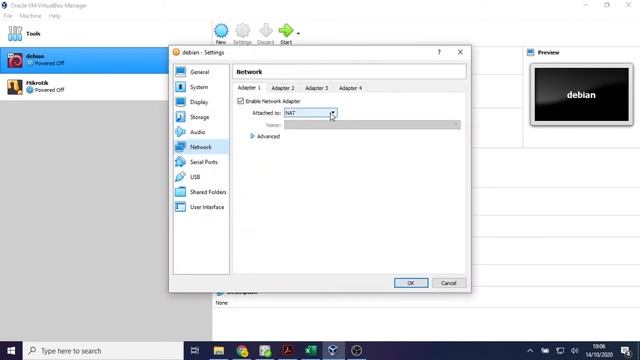Close the debian Settings dialog
Screen dimensions: 640x360
click(x=460, y=52)
